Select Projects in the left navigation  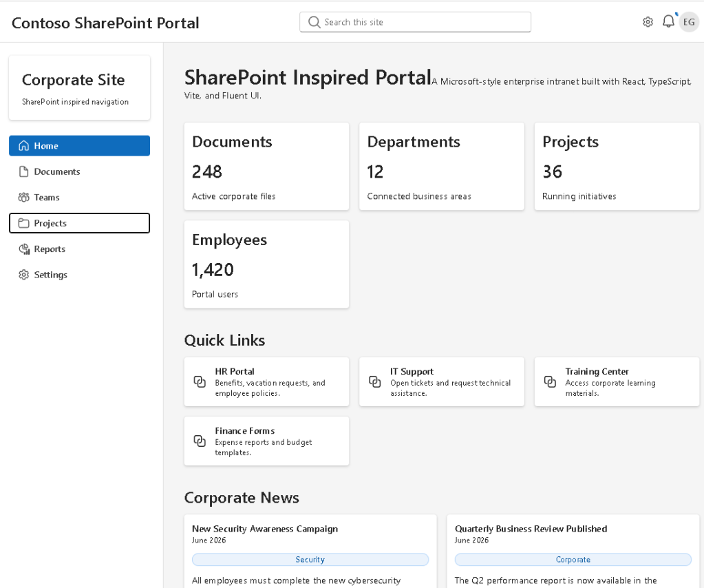point(79,223)
